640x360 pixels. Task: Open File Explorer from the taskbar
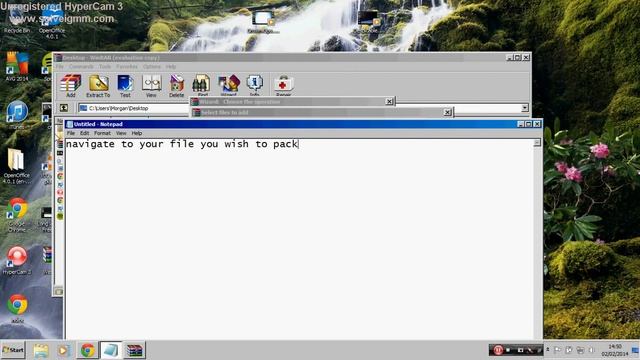40,351
